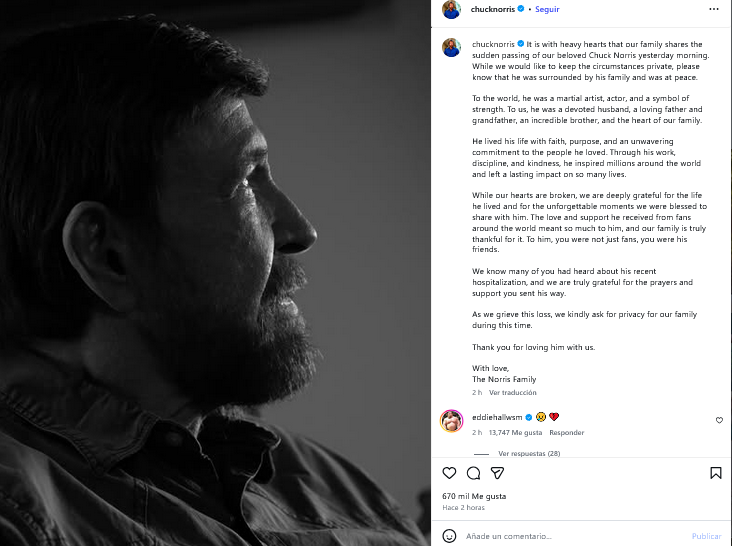This screenshot has height=546, width=732.
Task: Open comments via speech bubble icon
Action: (473, 473)
